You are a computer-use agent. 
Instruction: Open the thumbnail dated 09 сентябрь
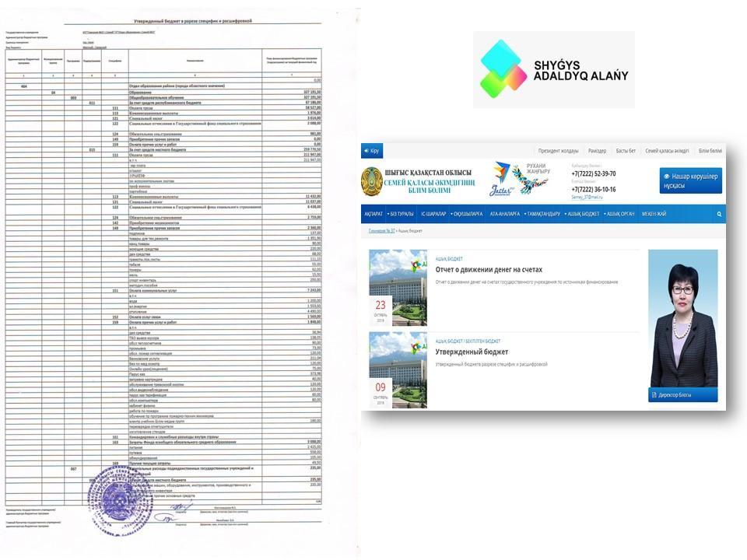398,370
